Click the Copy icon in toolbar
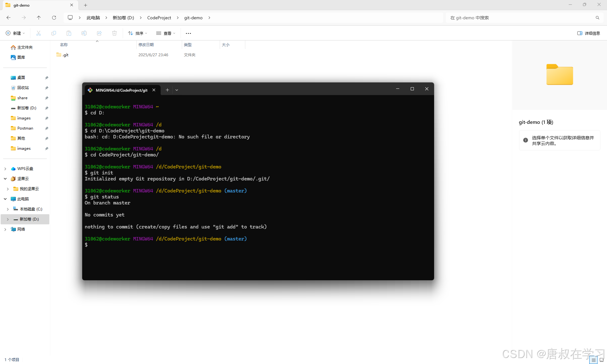The height and width of the screenshot is (364, 607). tap(54, 33)
